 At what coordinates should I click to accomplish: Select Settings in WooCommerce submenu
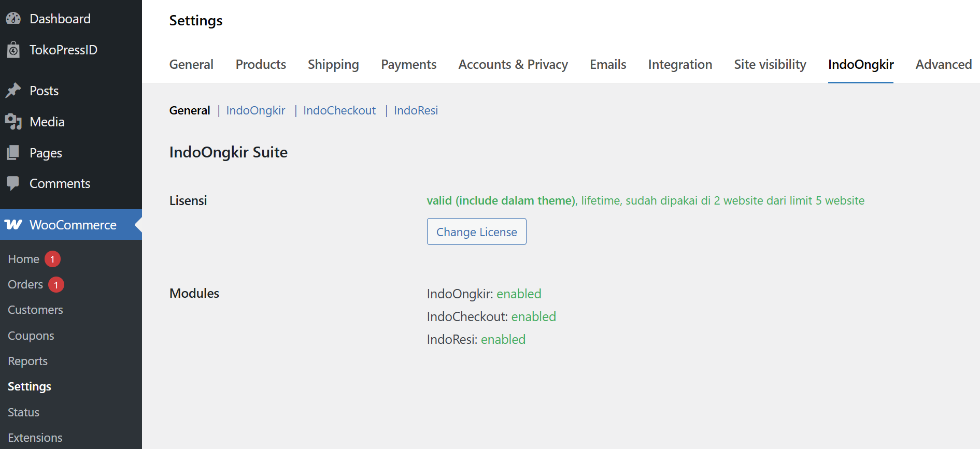tap(30, 386)
